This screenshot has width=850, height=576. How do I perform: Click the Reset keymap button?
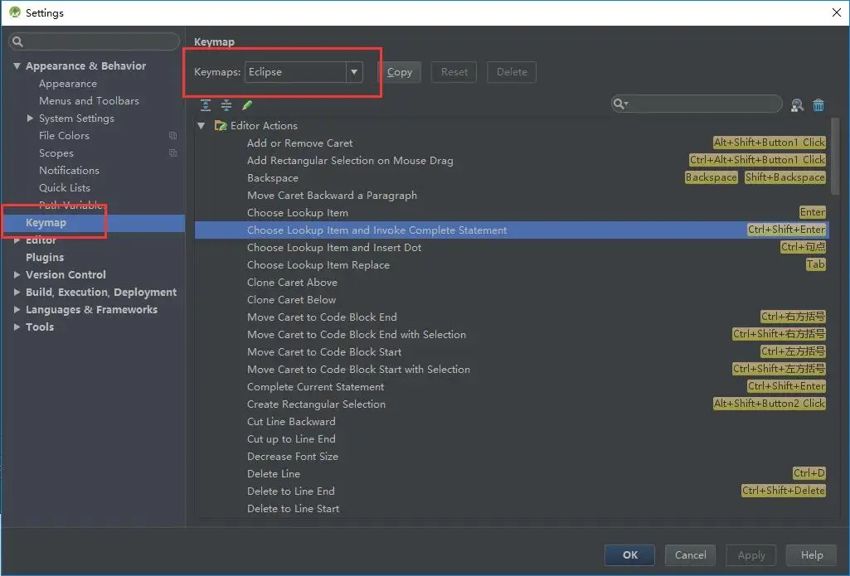454,72
